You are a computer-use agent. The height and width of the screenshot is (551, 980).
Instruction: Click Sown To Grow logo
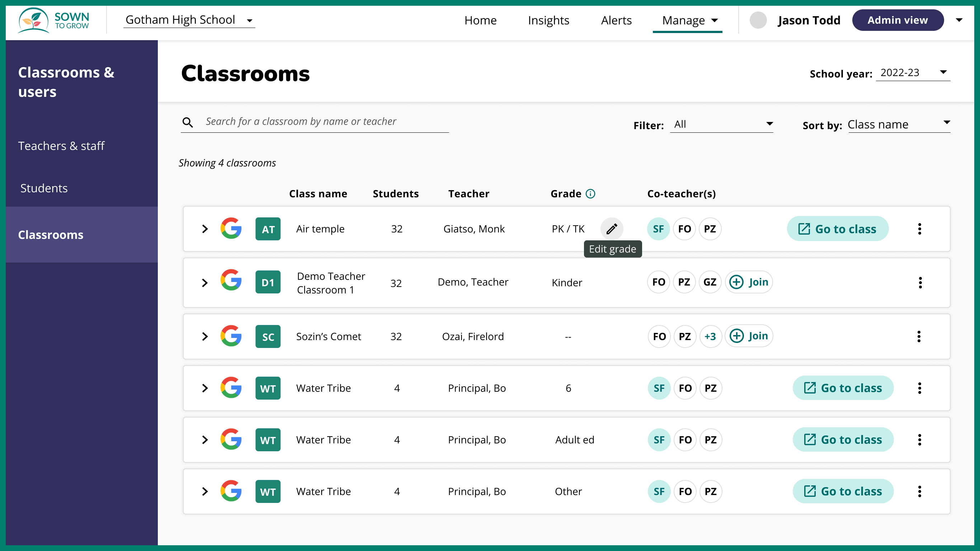point(53,20)
